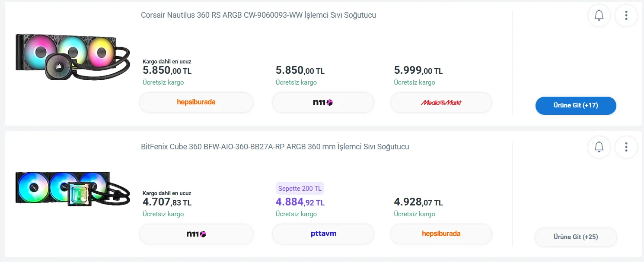Open hepsiburada offer for Corsair Nautilus
This screenshot has height=262, width=644.
click(x=196, y=102)
